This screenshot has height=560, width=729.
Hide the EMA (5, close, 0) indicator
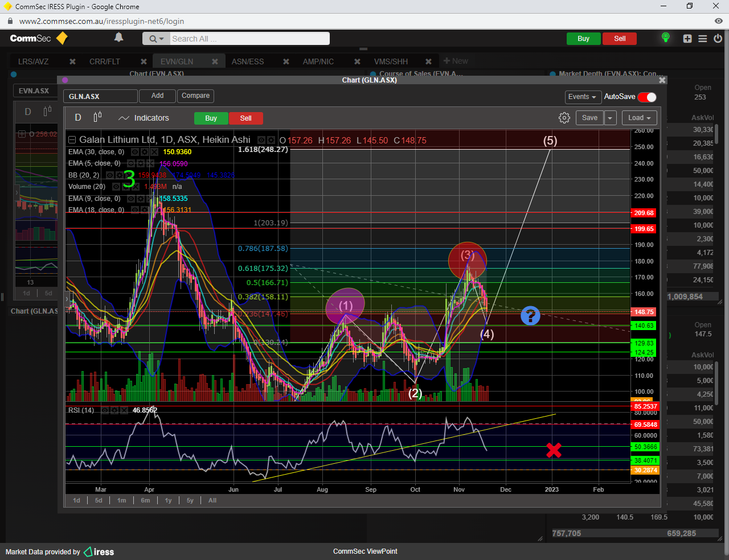131,163
